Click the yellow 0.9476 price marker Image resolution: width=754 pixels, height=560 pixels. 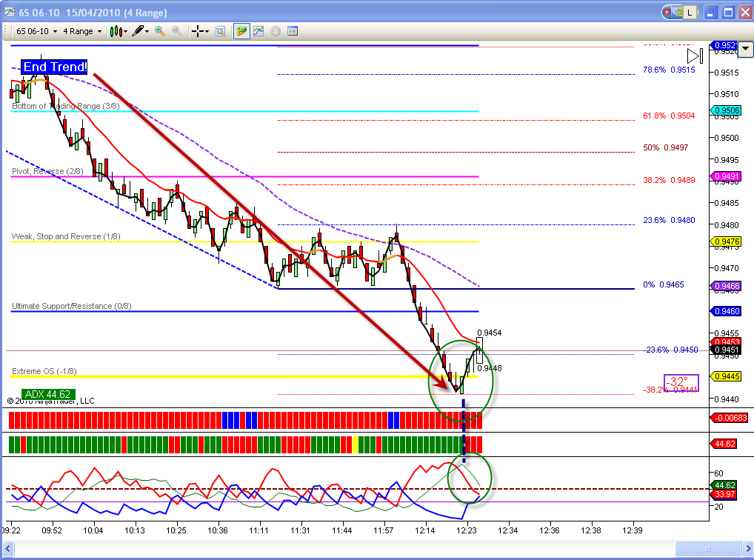(726, 241)
